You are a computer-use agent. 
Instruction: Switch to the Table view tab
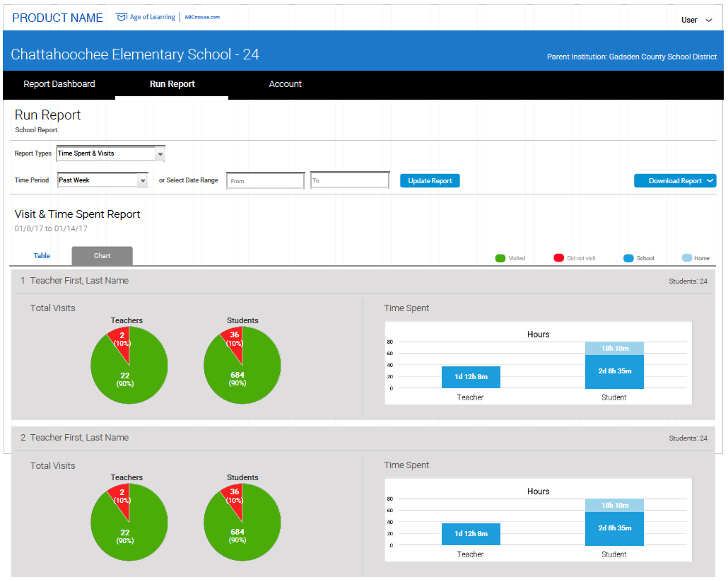(41, 255)
